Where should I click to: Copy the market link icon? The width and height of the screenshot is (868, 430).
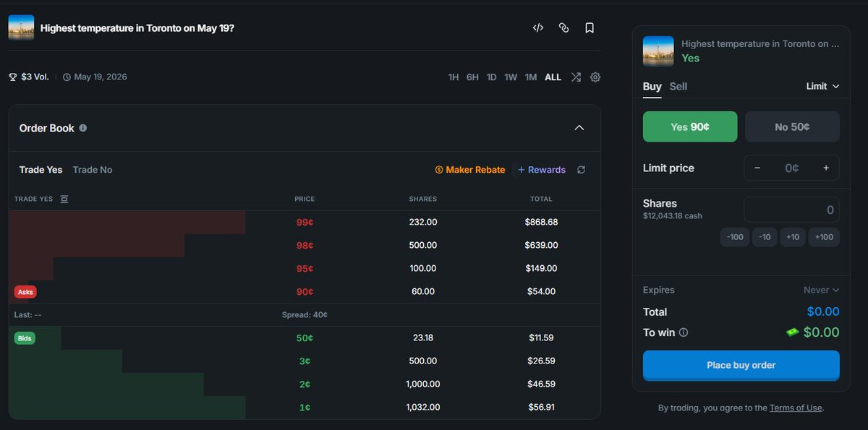(563, 28)
